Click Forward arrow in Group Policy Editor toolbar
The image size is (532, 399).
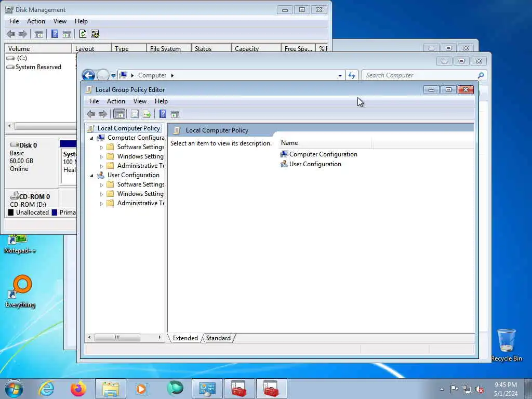103,114
